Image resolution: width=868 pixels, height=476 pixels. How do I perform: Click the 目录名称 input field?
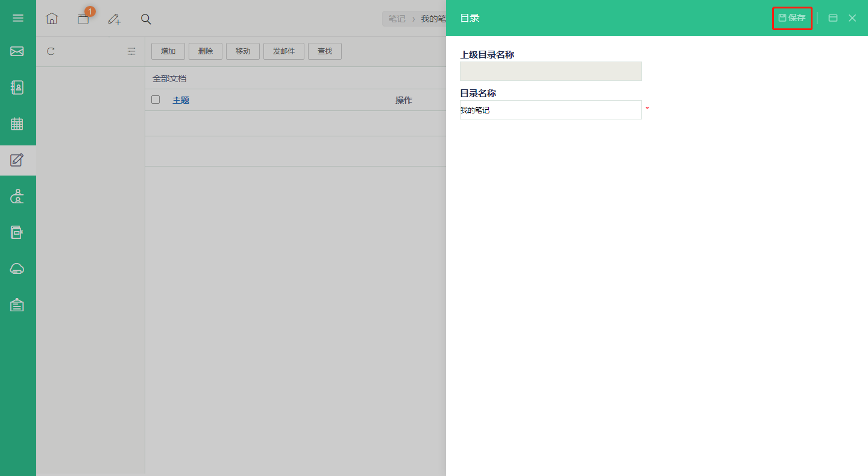[x=551, y=110]
